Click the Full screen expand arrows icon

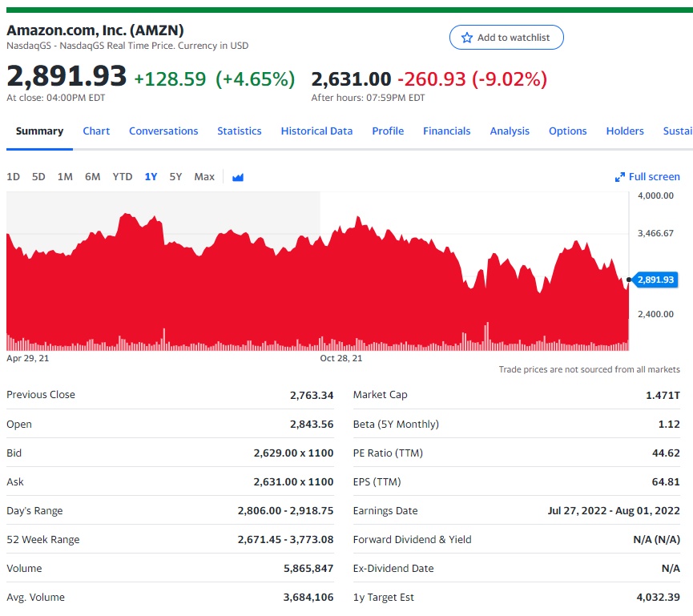(x=619, y=177)
